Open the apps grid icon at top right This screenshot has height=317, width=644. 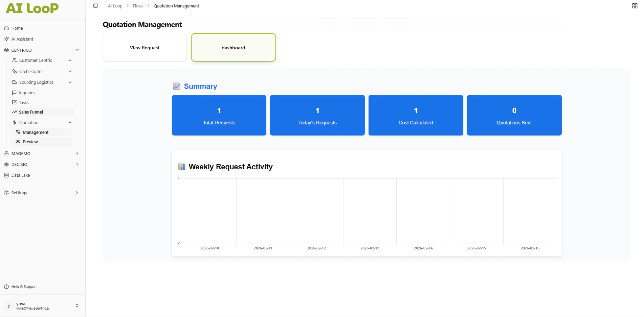(x=635, y=6)
